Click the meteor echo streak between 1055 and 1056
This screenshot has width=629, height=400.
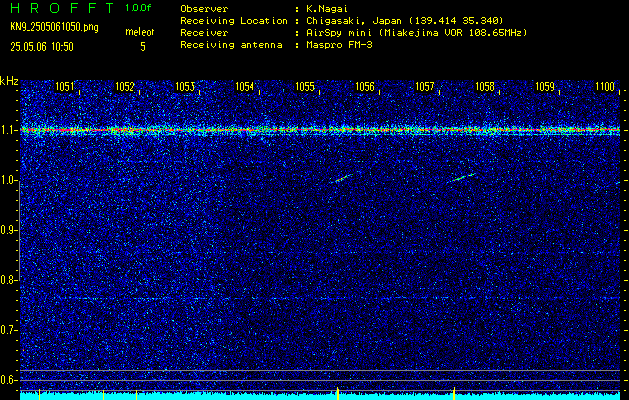coord(343,178)
